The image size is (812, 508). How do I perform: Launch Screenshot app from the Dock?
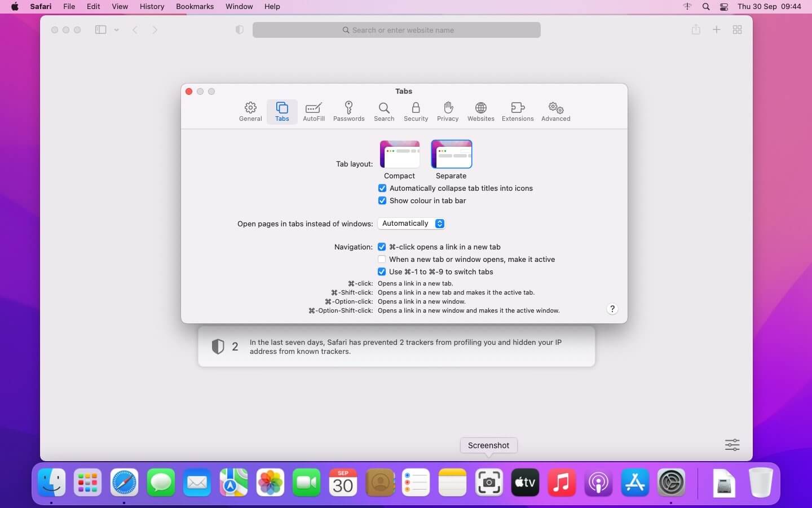[489, 483]
